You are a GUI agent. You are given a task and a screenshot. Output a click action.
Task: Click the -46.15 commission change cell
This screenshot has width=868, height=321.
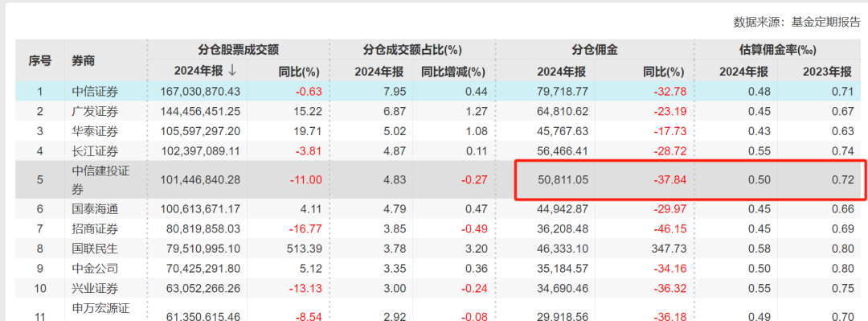click(669, 229)
